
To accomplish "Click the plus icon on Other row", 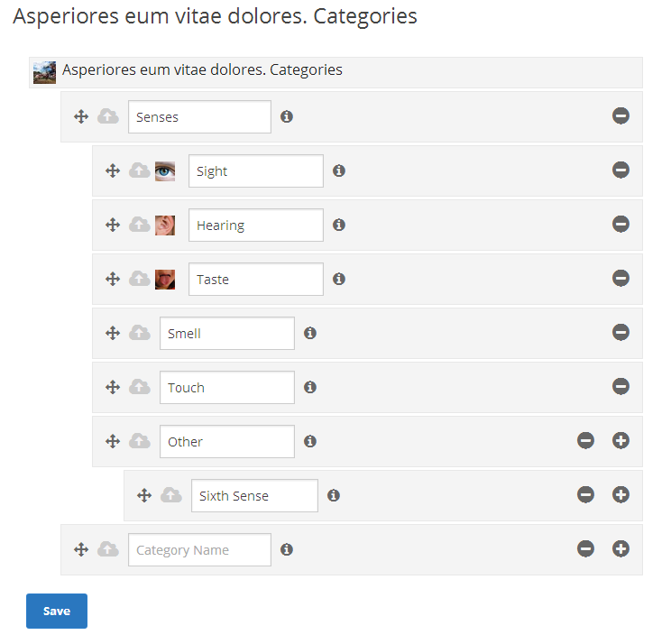I will (x=620, y=440).
